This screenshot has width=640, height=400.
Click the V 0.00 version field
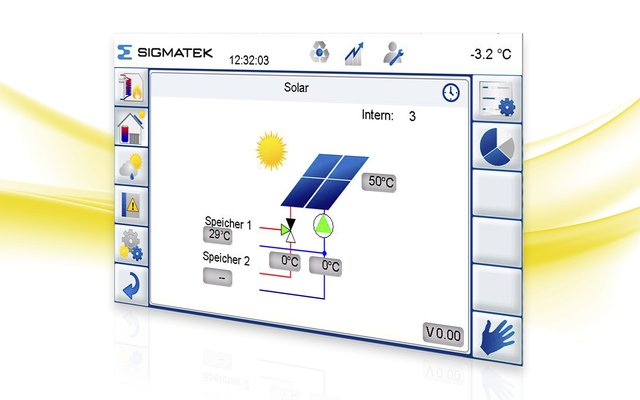point(443,335)
